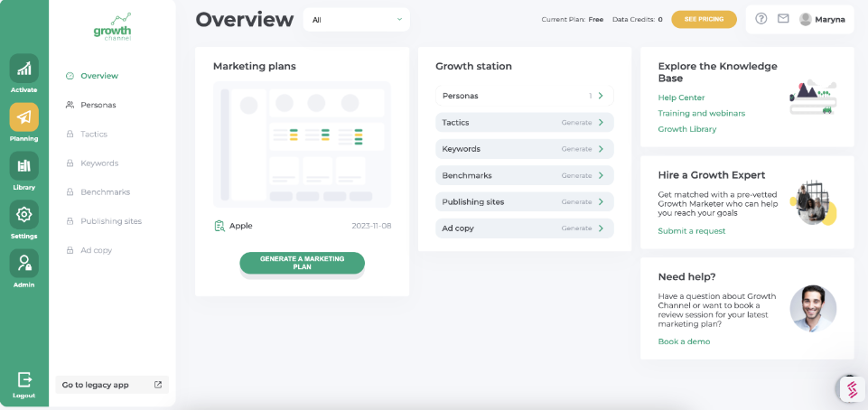This screenshot has height=410, width=868.
Task: Click the lock icon beside Tactics
Action: pyautogui.click(x=70, y=134)
